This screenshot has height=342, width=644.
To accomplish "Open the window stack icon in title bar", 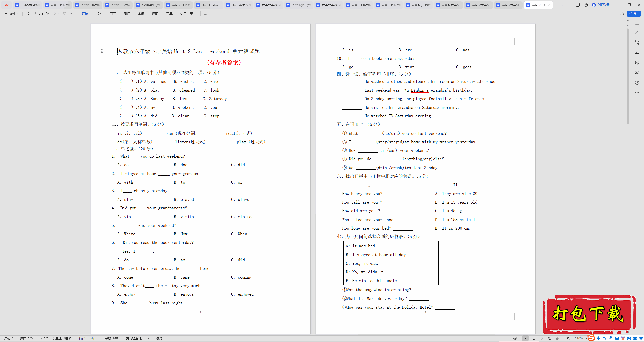I will tap(578, 5).
